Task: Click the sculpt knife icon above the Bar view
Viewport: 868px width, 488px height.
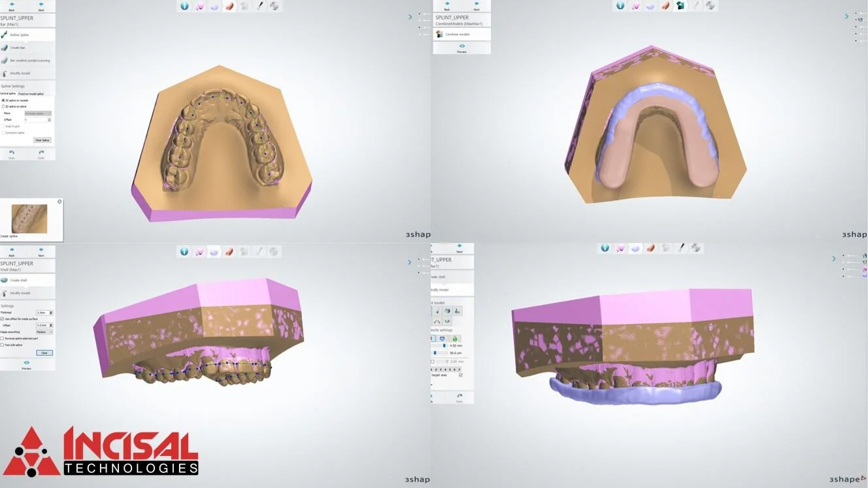Action: point(259,6)
